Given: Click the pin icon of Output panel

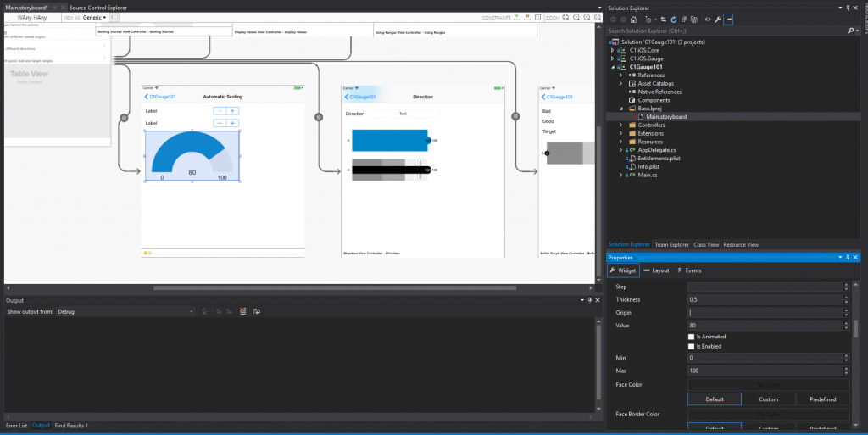Looking at the screenshot, I should point(589,300).
